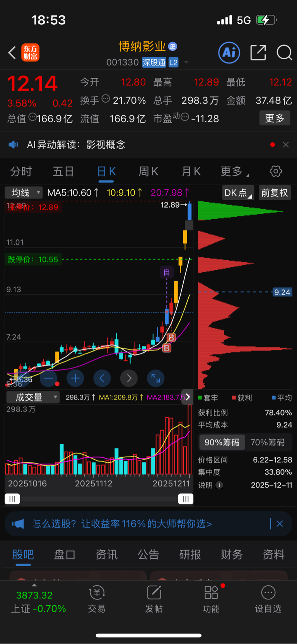This screenshot has height=644, width=297.
Task: Open the 资料 tab
Action: [273, 555]
